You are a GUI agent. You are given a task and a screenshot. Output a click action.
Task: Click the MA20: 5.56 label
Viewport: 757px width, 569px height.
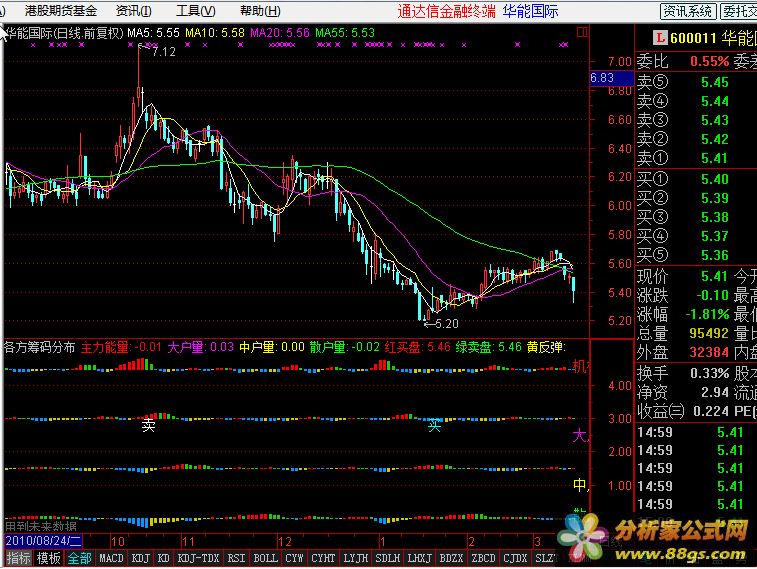click(280, 33)
